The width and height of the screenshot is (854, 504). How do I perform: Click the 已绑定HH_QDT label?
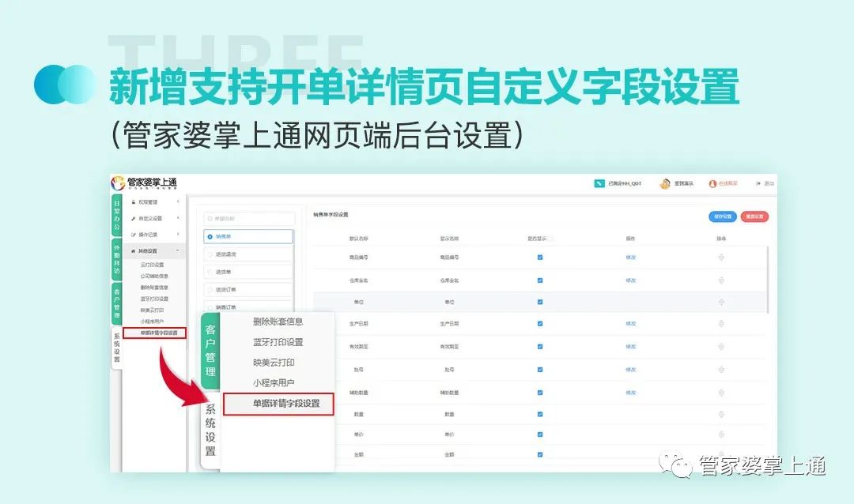coord(625,183)
